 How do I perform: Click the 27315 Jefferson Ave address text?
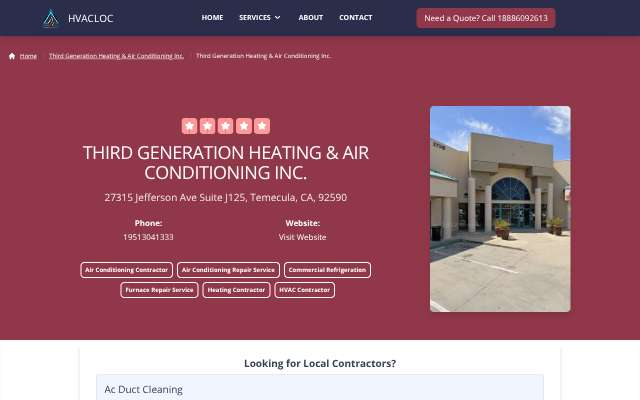coord(226,198)
